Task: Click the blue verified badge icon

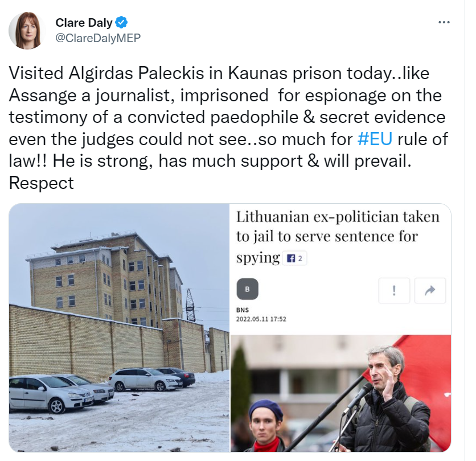Action: (x=122, y=22)
